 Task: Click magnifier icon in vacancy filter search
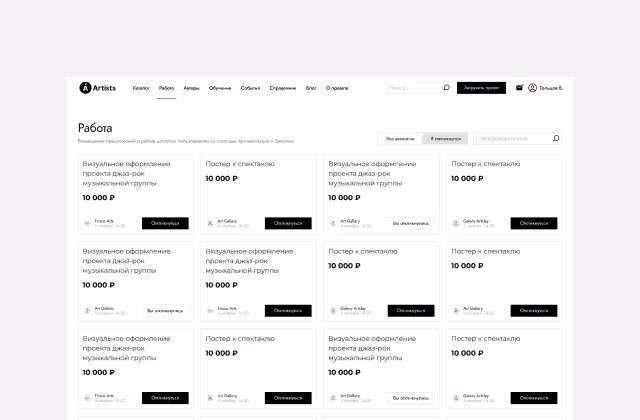pos(556,138)
